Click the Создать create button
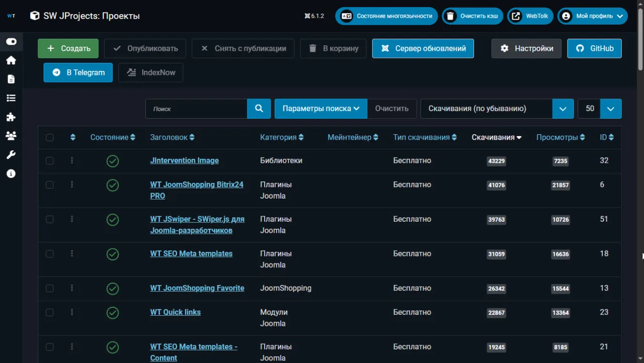Viewport: 644px width, 363px height. pyautogui.click(x=68, y=48)
